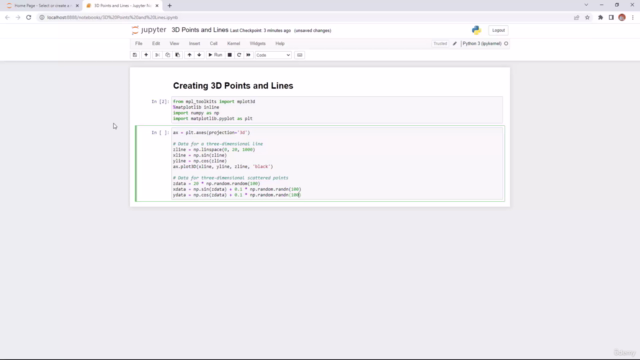Click the Logout button
The width and height of the screenshot is (640, 360).
click(x=498, y=30)
